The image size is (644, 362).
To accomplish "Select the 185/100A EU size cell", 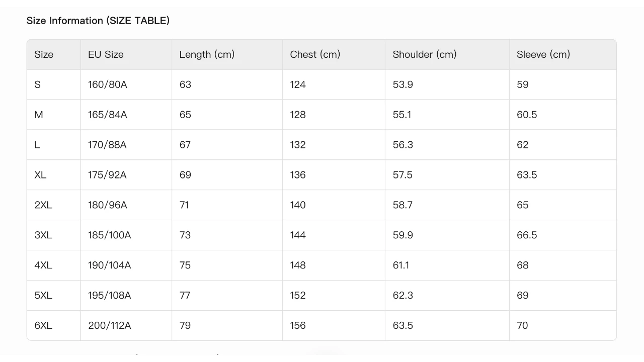I will (x=109, y=235).
